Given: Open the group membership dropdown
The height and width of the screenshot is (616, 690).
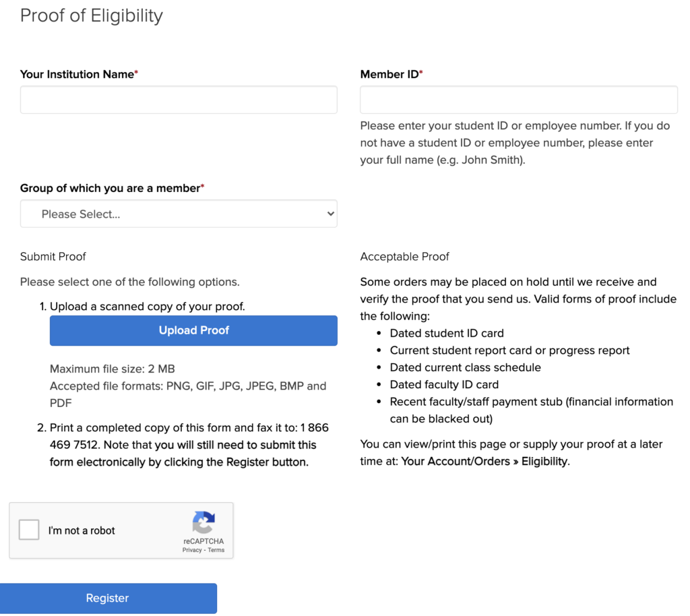Looking at the screenshot, I should point(179,214).
